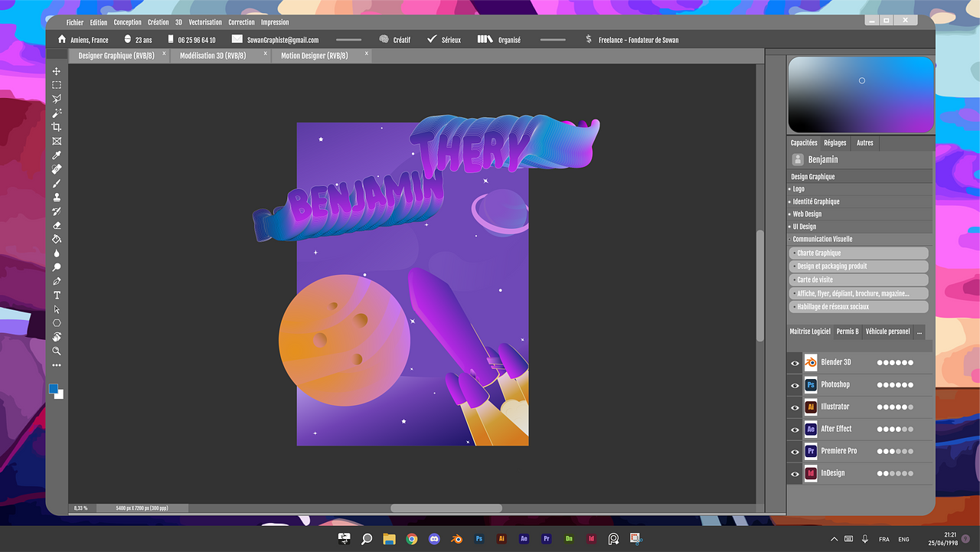Select the Move tool
The height and width of the screenshot is (552, 980).
point(57,71)
